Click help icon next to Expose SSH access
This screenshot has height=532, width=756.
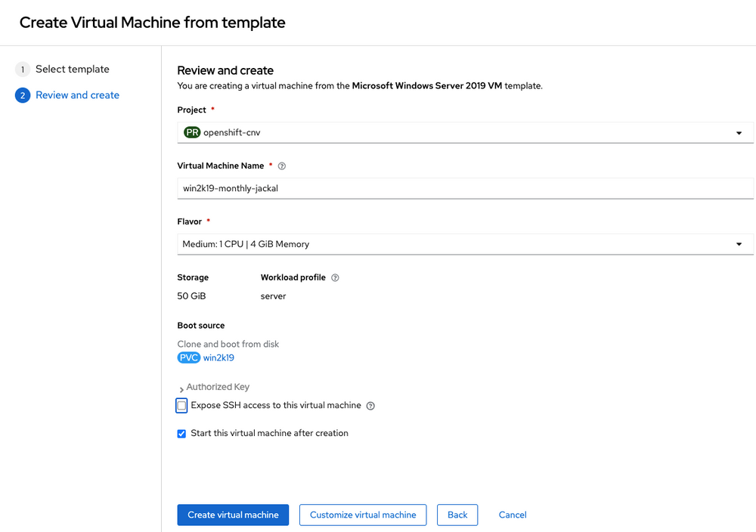(x=370, y=405)
